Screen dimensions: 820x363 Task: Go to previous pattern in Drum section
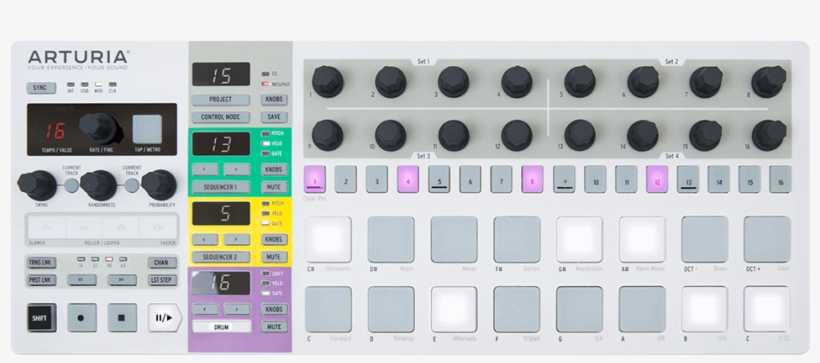[205, 309]
